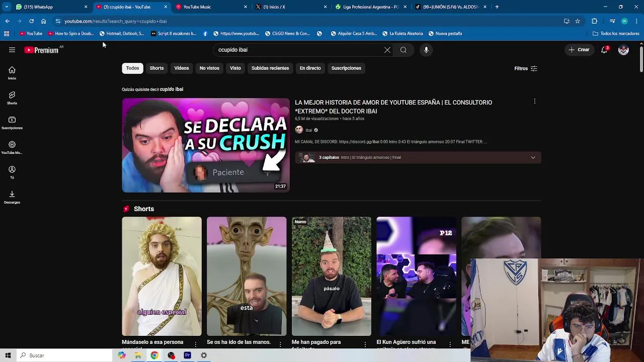
Task: Open Suscripciones in the sidebar
Action: click(x=12, y=123)
